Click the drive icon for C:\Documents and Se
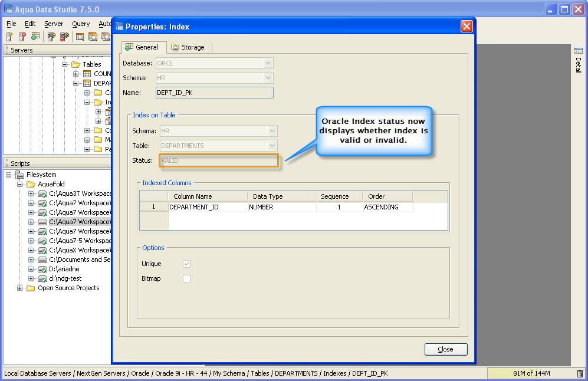Image resolution: width=588 pixels, height=381 pixels. [42, 260]
